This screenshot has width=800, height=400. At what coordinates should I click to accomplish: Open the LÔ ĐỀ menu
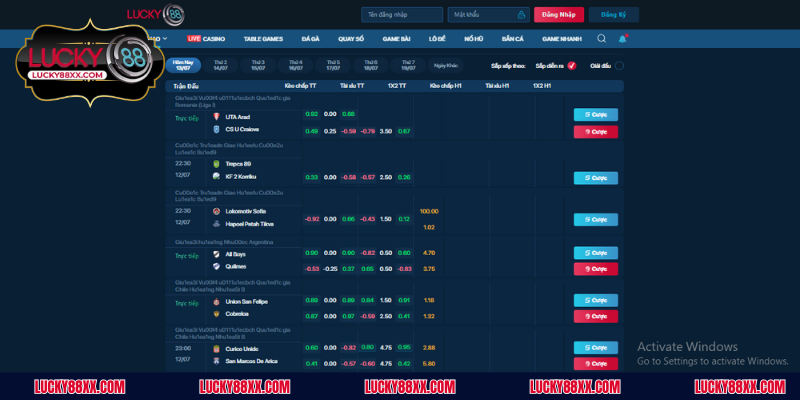437,39
